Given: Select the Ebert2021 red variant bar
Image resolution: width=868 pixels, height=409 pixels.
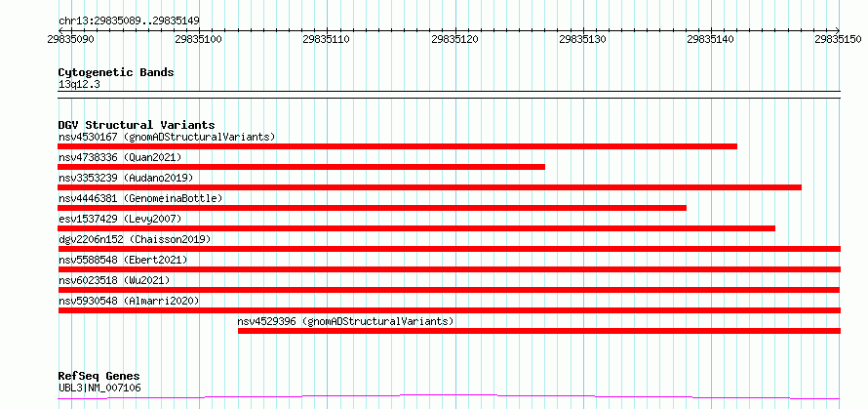Looking at the screenshot, I should coord(449,269).
